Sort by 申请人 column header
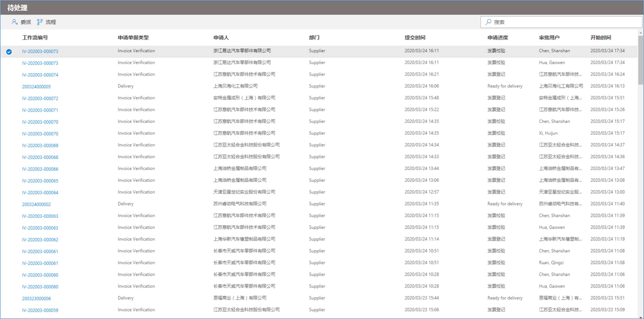 point(221,37)
